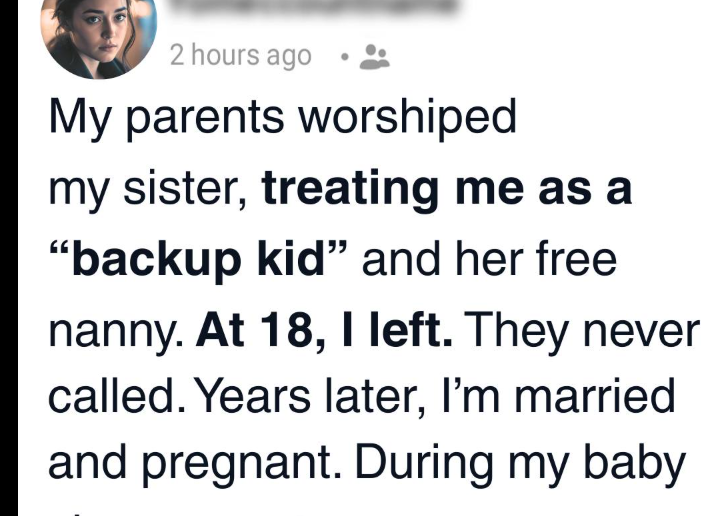Click the bold "At 18, I left." text
The width and height of the screenshot is (710, 516).
pos(324,328)
